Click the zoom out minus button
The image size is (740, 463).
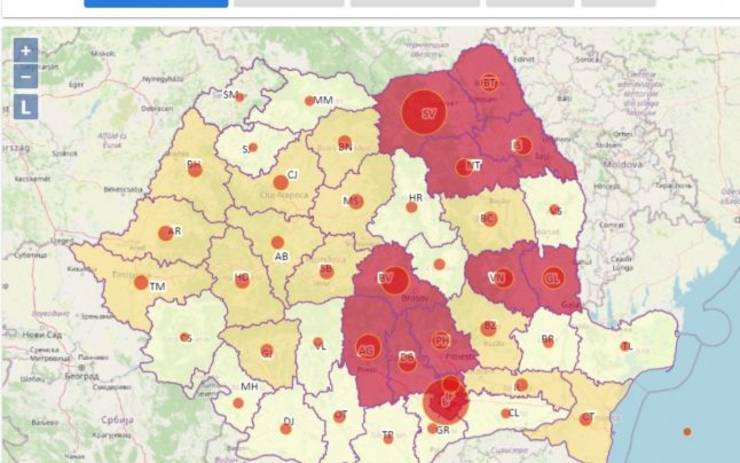pyautogui.click(x=26, y=76)
